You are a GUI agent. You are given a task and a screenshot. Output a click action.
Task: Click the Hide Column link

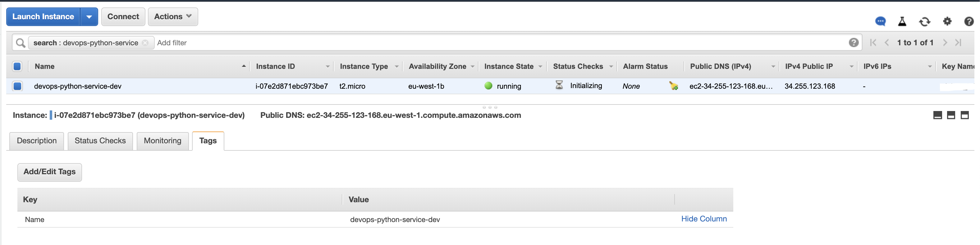[703, 219]
